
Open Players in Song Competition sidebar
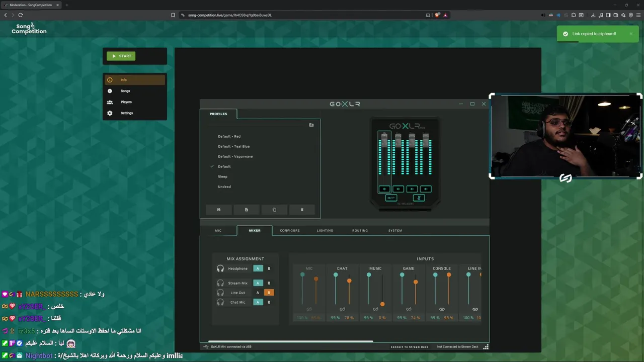click(x=135, y=102)
